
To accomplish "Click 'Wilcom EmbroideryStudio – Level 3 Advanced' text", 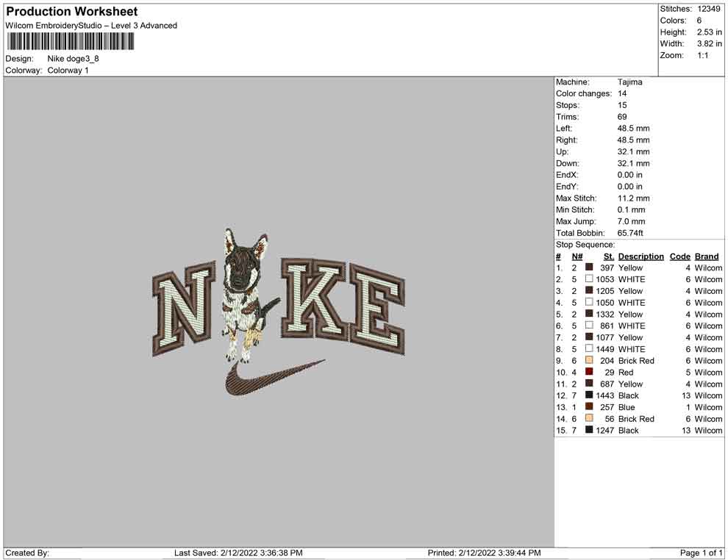I will 91,26.
